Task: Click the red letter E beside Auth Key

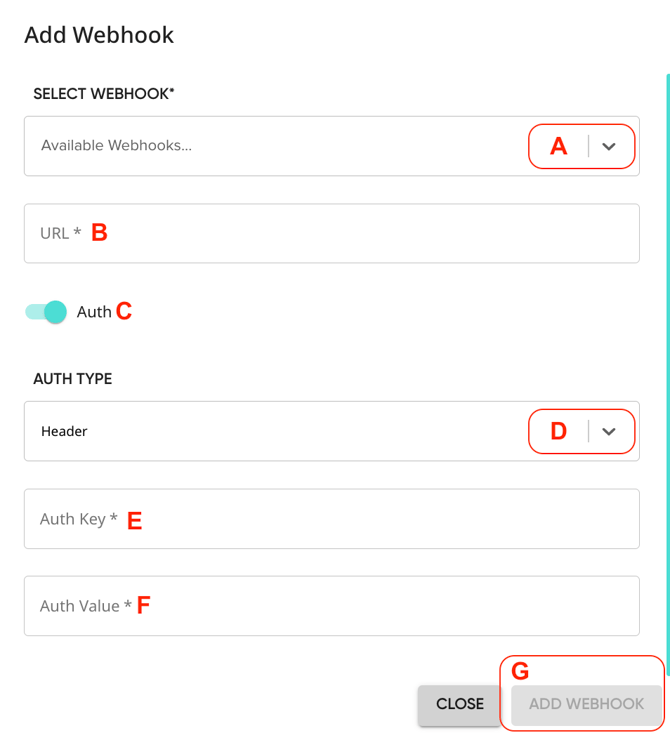Action: coord(134,520)
